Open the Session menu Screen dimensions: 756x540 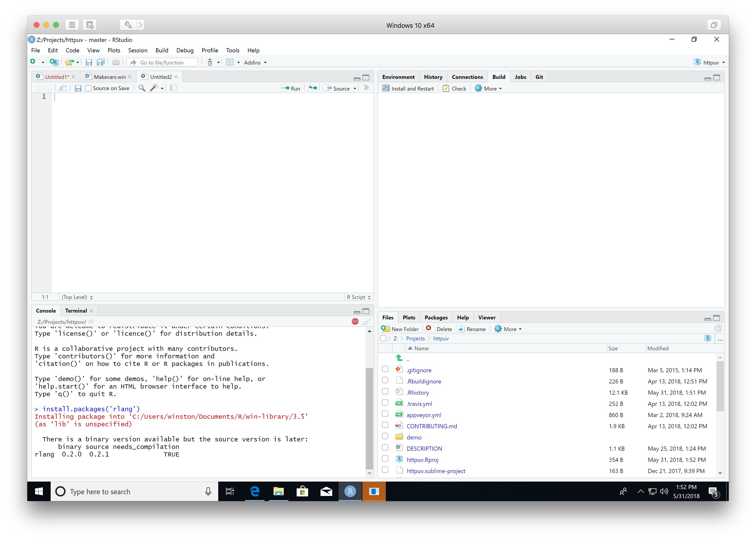(137, 50)
